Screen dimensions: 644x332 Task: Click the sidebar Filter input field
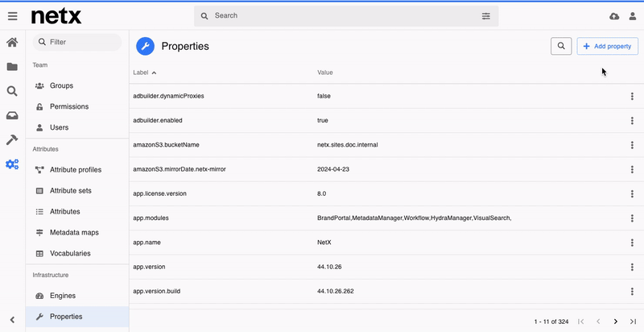80,42
